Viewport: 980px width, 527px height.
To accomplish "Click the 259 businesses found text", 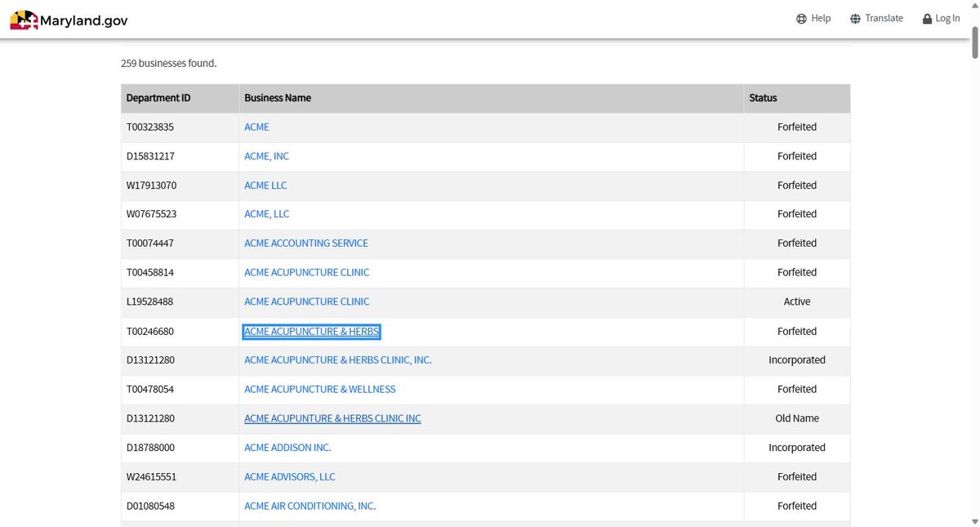I will [169, 63].
